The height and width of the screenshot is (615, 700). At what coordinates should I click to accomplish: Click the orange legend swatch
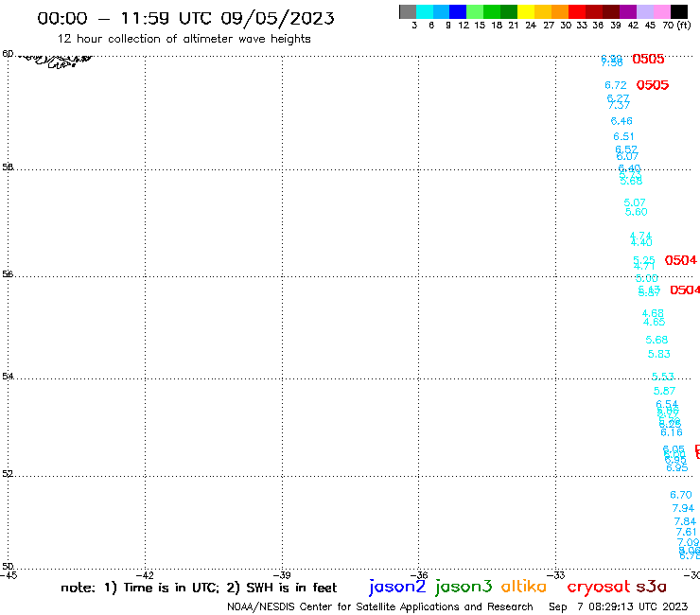559,11
